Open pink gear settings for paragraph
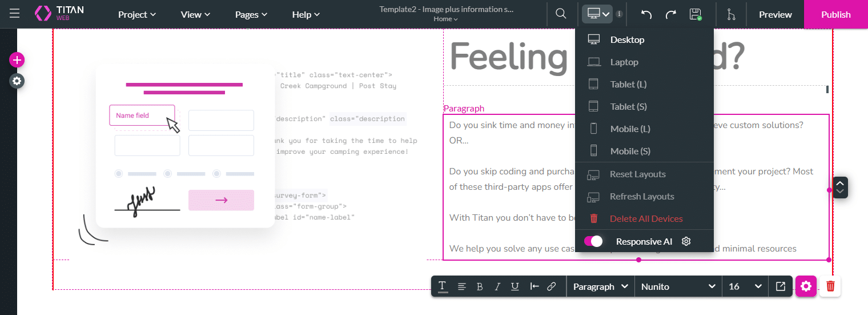 click(806, 286)
